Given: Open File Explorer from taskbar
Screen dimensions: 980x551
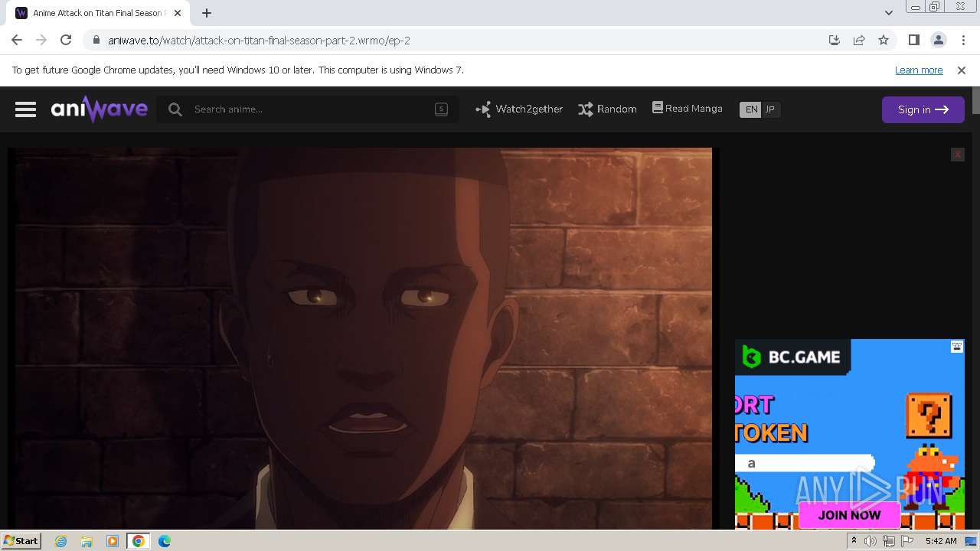Looking at the screenshot, I should pyautogui.click(x=87, y=541).
